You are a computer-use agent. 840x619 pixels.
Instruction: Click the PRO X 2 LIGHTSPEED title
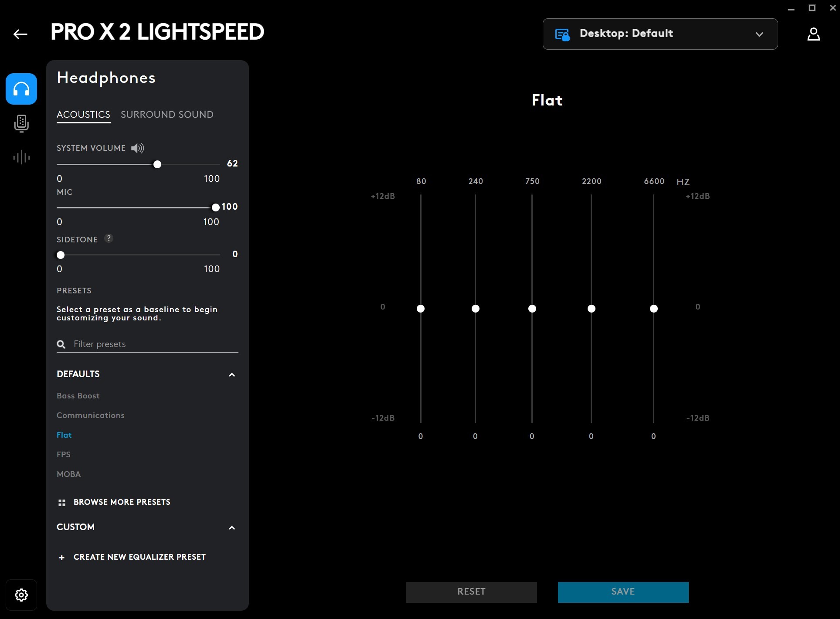[x=157, y=32]
